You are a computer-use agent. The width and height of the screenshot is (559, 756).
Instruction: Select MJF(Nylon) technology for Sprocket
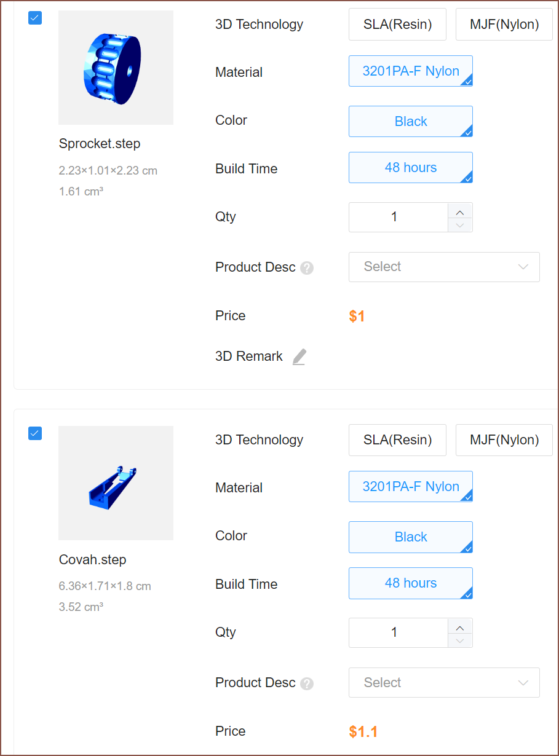(504, 25)
